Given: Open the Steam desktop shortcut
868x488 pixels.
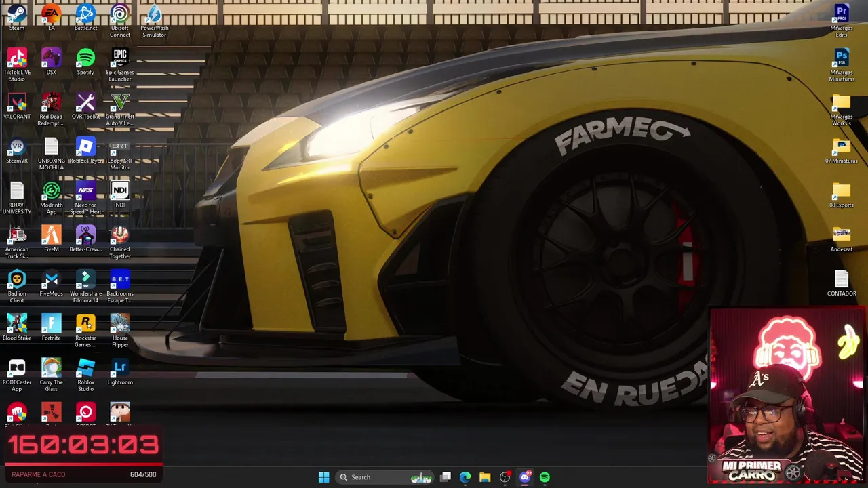Looking at the screenshot, I should 17,17.
